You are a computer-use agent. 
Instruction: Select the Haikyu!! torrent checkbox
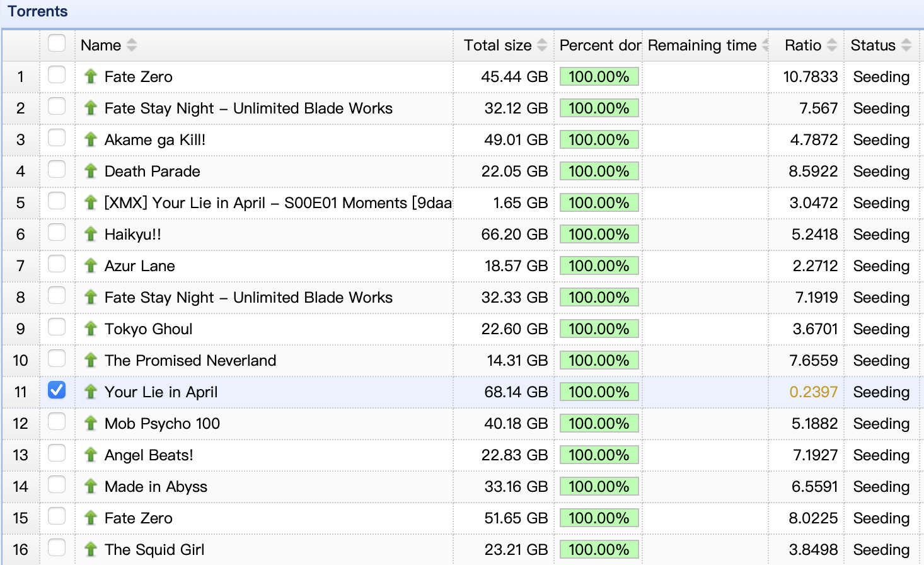(x=57, y=232)
